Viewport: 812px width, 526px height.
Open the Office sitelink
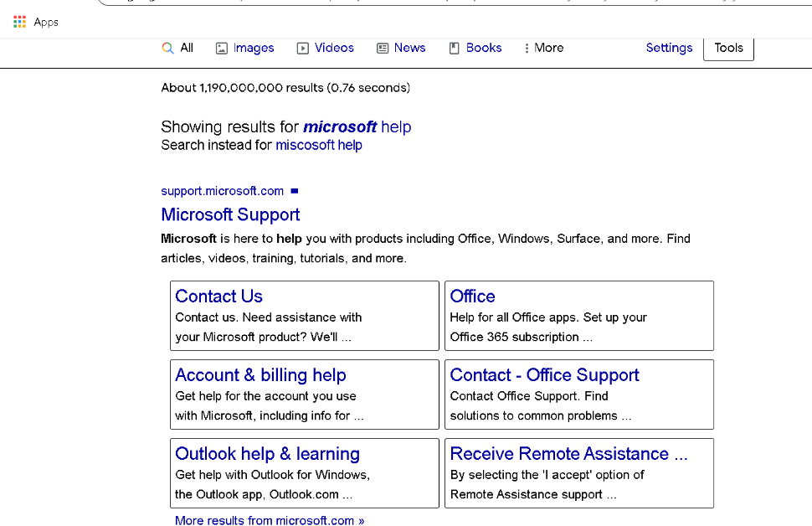coord(472,296)
